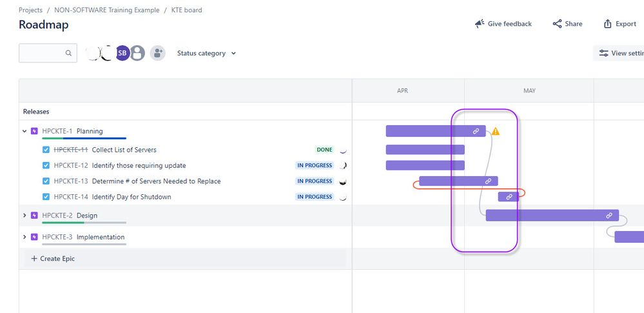The width and height of the screenshot is (644, 313).
Task: Click the warning triangle on Planning bar
Action: (496, 131)
